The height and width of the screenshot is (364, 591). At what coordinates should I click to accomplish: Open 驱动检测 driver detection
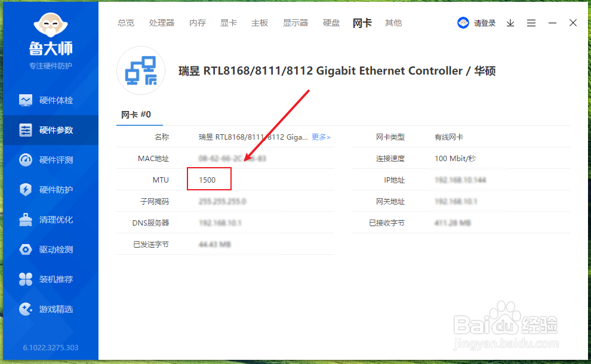tap(51, 249)
